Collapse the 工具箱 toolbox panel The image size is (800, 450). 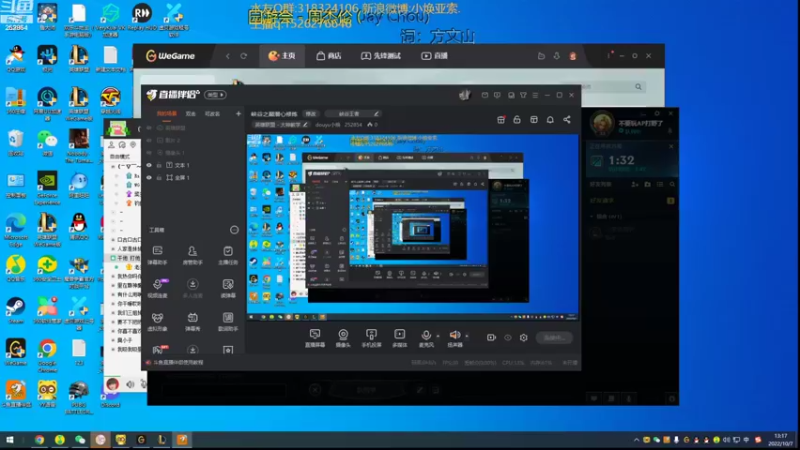234,230
